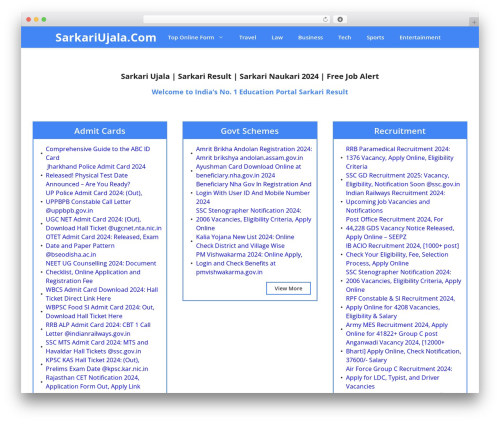The image size is (500, 423).
Task: Open the Sports menu item
Action: [375, 37]
